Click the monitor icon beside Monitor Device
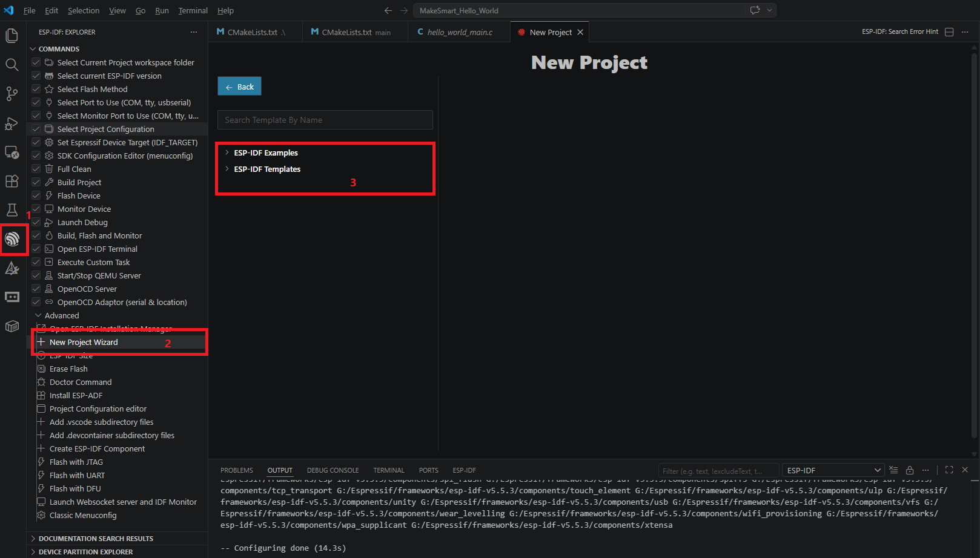This screenshot has width=980, height=558. (49, 209)
